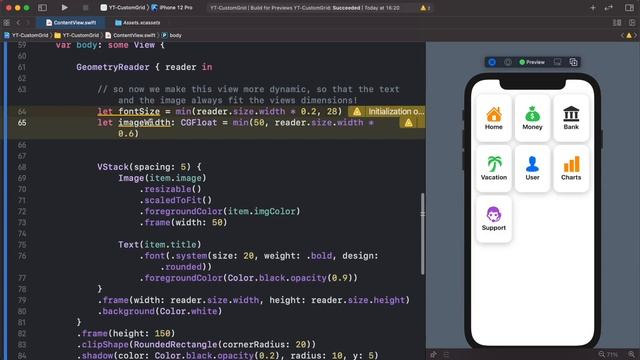Screen dimensions: 640x360
Task: Stop the running task with the Stop button
Action: point(85,7)
